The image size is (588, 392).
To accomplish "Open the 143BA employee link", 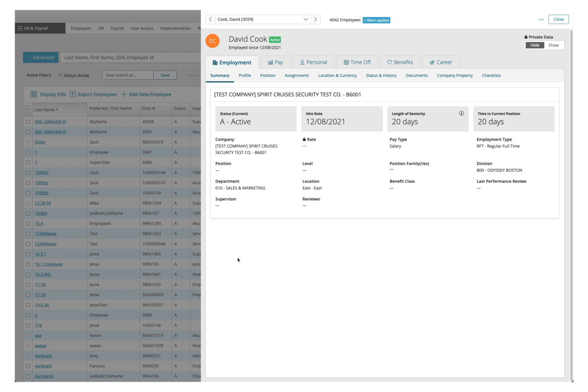I will pyautogui.click(x=41, y=213).
